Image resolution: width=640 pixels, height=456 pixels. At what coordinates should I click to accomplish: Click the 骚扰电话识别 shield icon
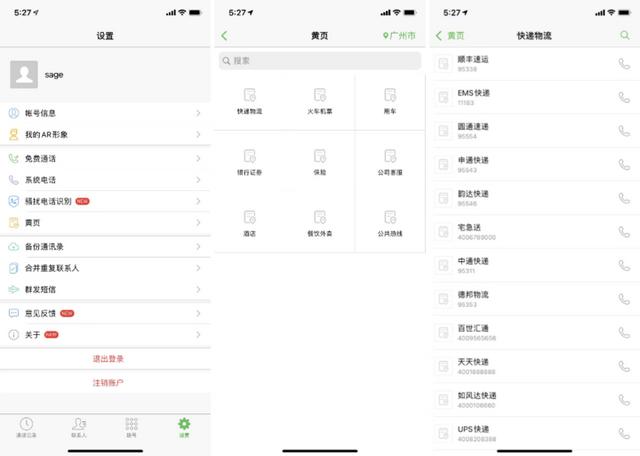(x=13, y=201)
